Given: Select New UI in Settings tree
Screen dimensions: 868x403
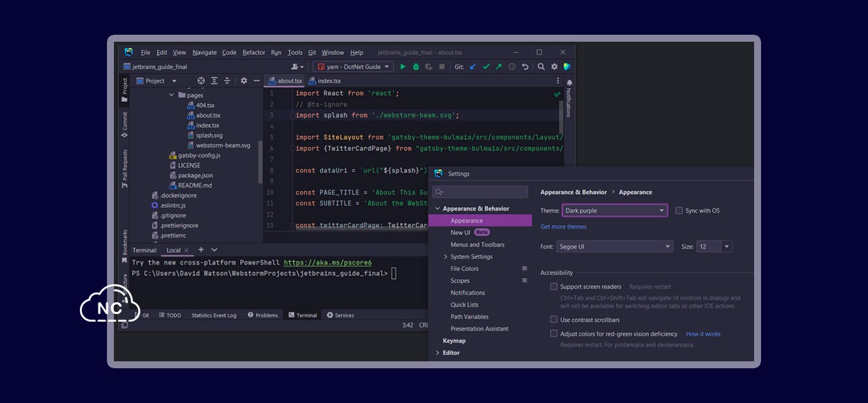Looking at the screenshot, I should click(460, 233).
